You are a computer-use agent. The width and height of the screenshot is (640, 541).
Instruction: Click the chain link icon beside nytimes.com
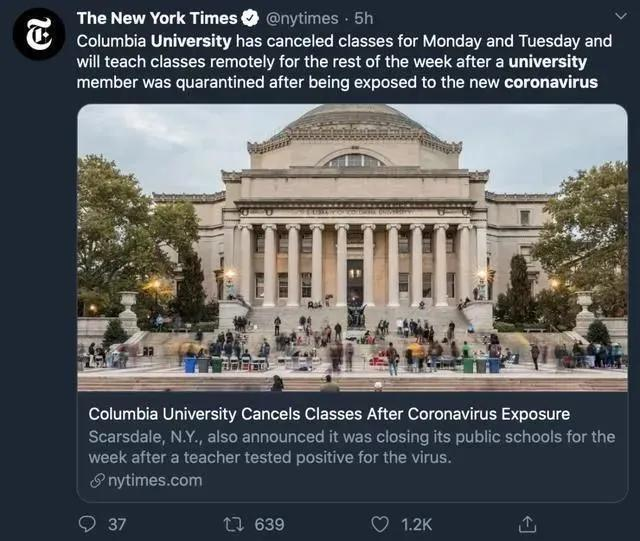coord(96,481)
